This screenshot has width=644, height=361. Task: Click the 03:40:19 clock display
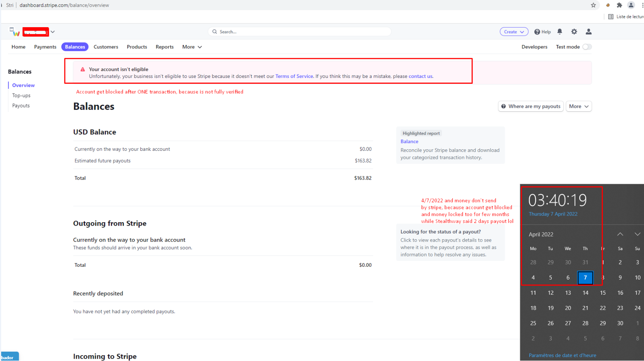(x=558, y=200)
